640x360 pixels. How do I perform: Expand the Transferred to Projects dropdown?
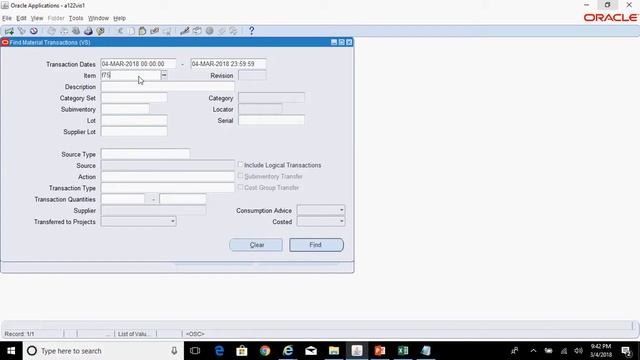pyautogui.click(x=173, y=221)
